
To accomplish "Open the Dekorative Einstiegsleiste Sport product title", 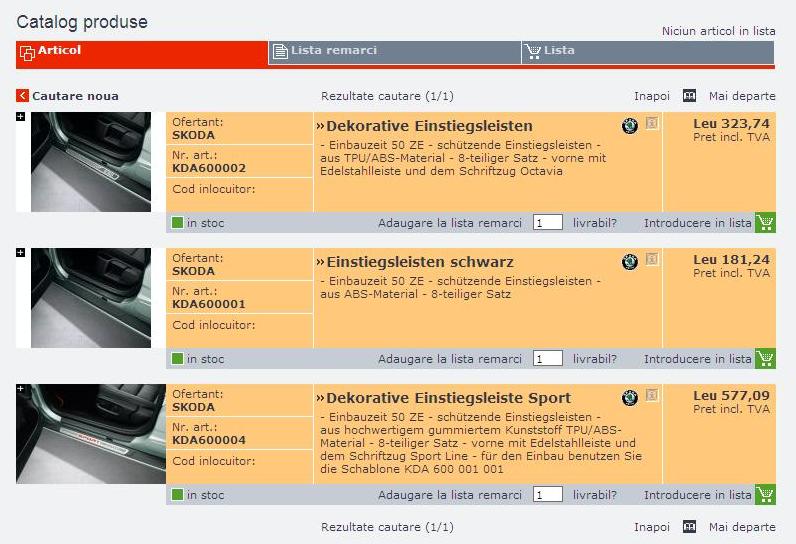I will (x=448, y=398).
